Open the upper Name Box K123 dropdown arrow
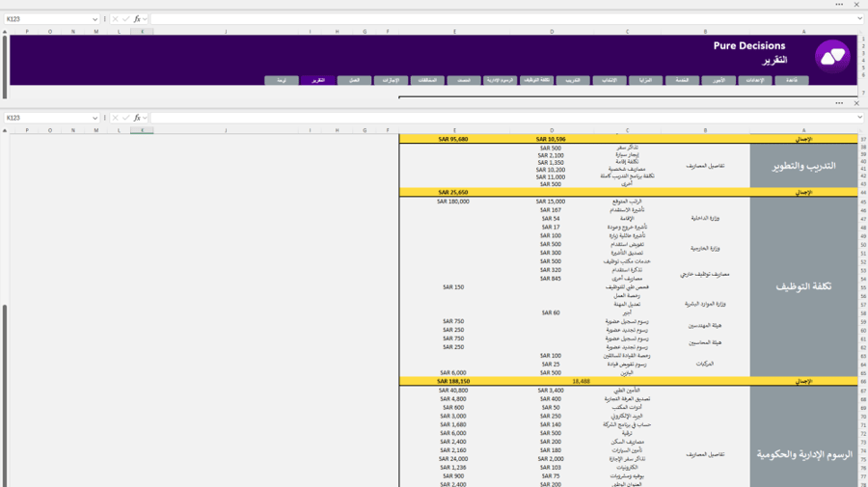 [x=95, y=19]
